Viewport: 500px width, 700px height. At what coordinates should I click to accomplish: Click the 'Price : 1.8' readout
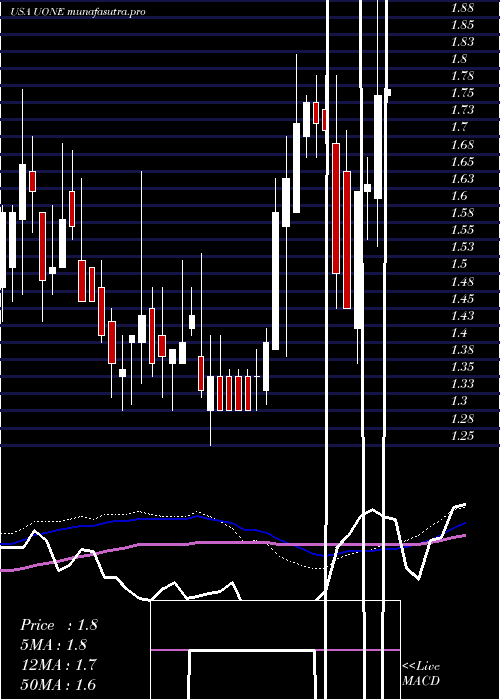pos(59,625)
